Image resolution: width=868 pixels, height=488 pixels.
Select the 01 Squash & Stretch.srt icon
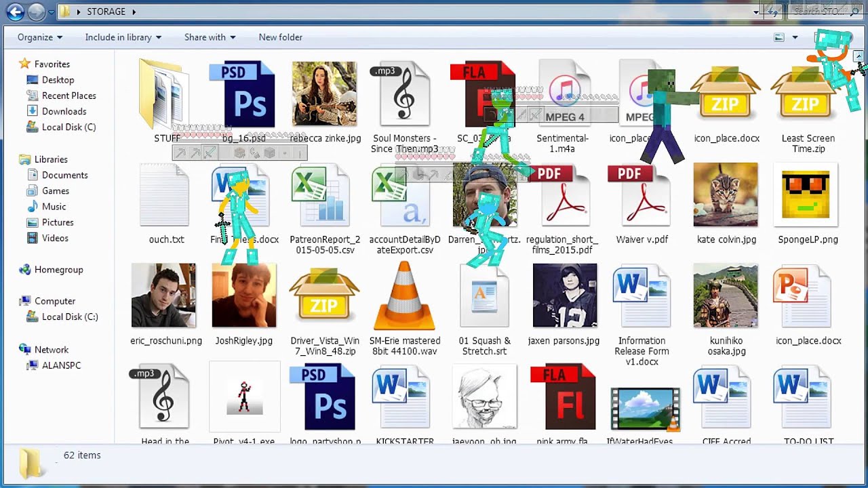click(x=484, y=296)
